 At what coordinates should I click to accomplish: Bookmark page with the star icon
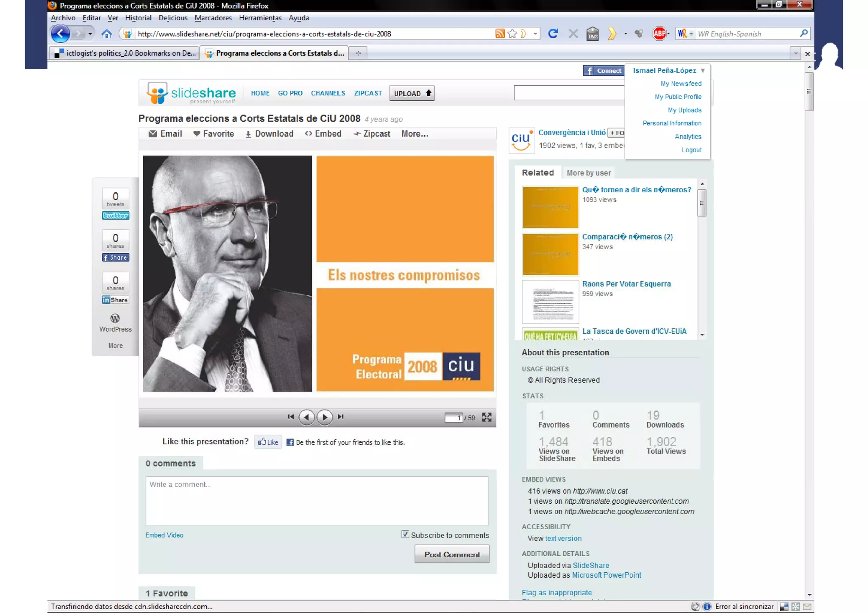click(x=512, y=33)
